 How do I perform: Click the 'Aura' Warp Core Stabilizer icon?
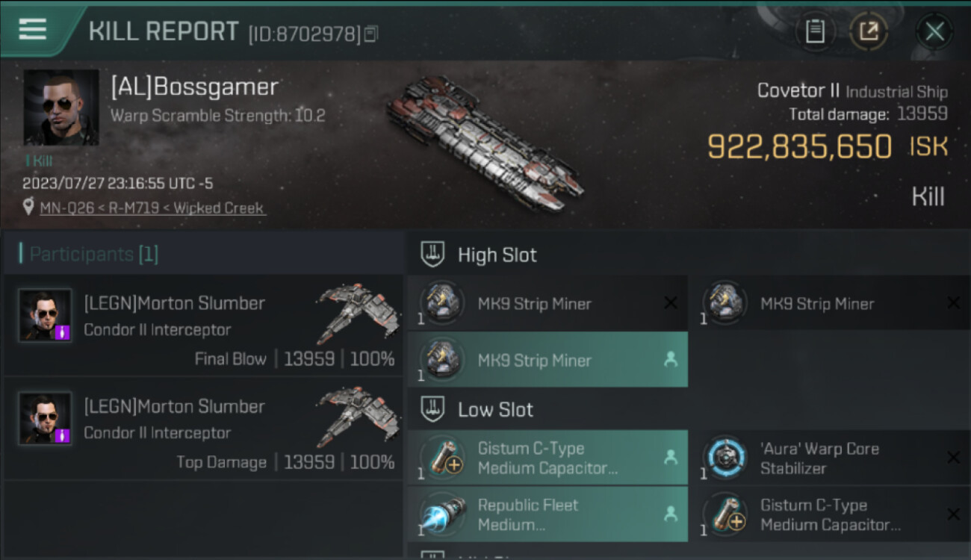725,458
